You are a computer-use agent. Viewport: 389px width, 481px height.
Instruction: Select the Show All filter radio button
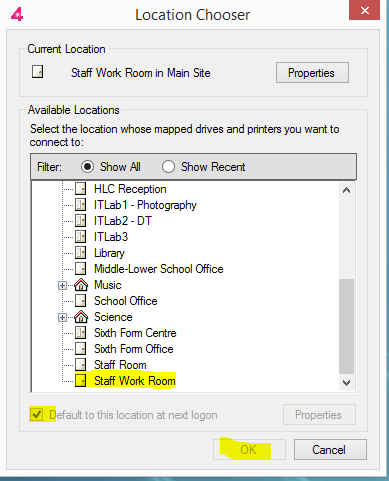pos(87,166)
